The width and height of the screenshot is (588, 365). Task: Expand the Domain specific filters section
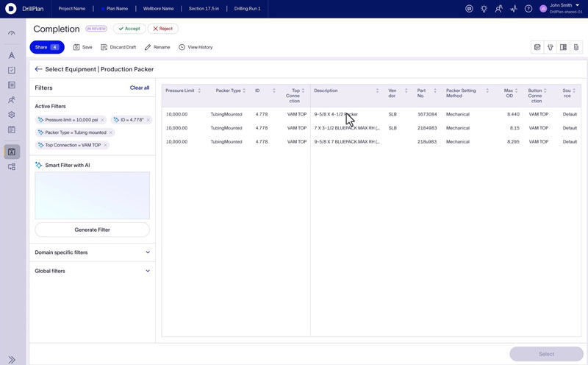coord(148,252)
